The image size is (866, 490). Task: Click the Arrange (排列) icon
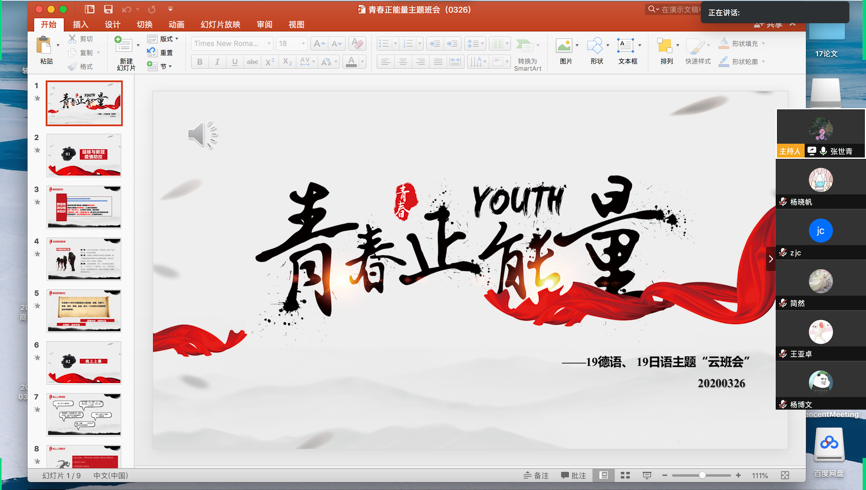pos(666,47)
